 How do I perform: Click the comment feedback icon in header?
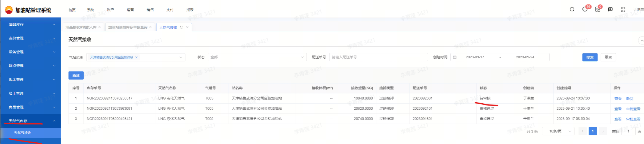click(x=610, y=10)
